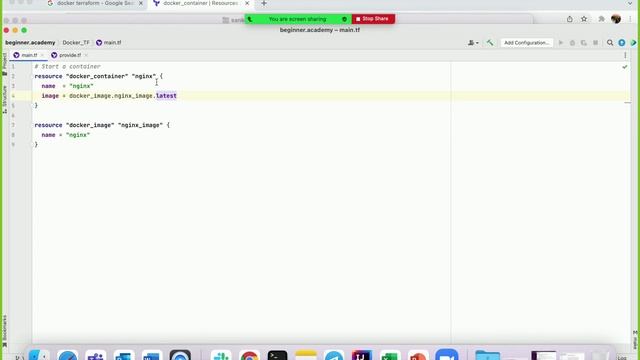The width and height of the screenshot is (640, 360).
Task: Open browser extensions puzzle icon
Action: point(601,19)
